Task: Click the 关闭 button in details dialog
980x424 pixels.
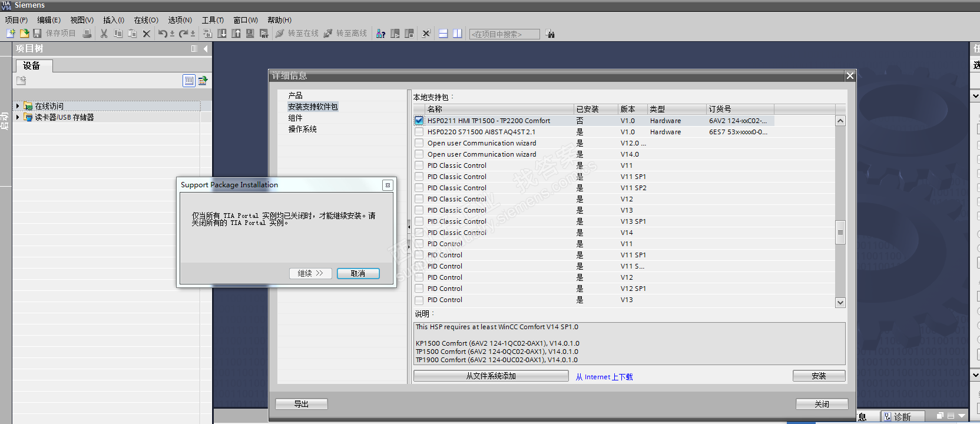Action: pyautogui.click(x=822, y=404)
